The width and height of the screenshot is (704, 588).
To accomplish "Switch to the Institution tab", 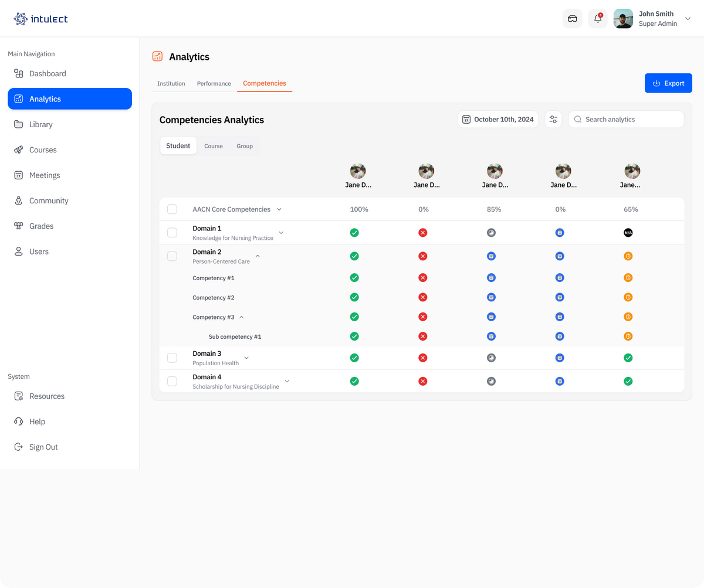I will tap(171, 84).
